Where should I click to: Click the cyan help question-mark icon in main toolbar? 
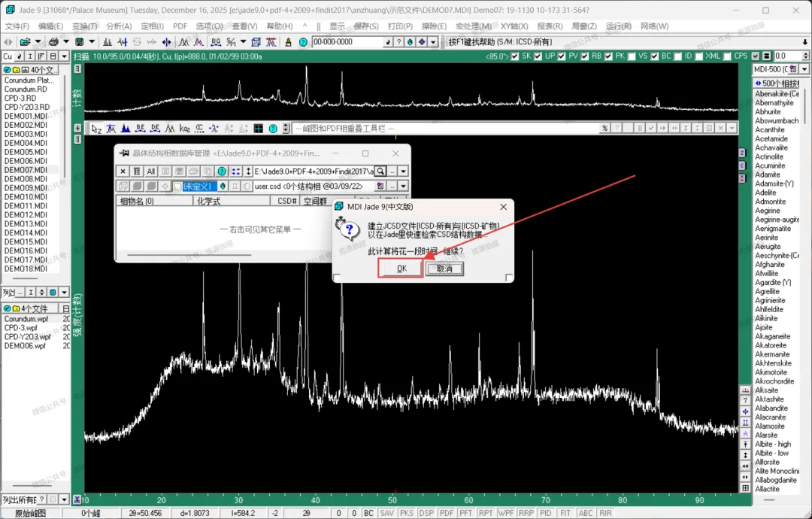click(303, 42)
